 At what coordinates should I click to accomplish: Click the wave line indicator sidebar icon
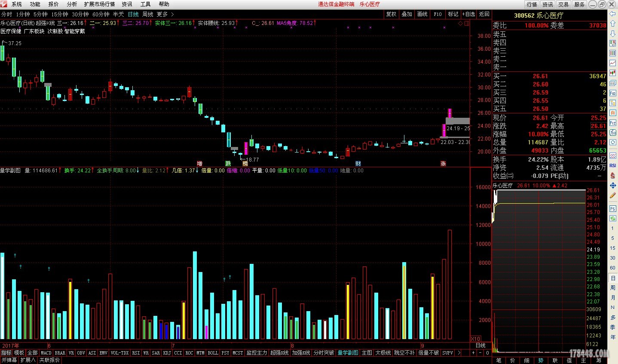[x=612, y=155]
